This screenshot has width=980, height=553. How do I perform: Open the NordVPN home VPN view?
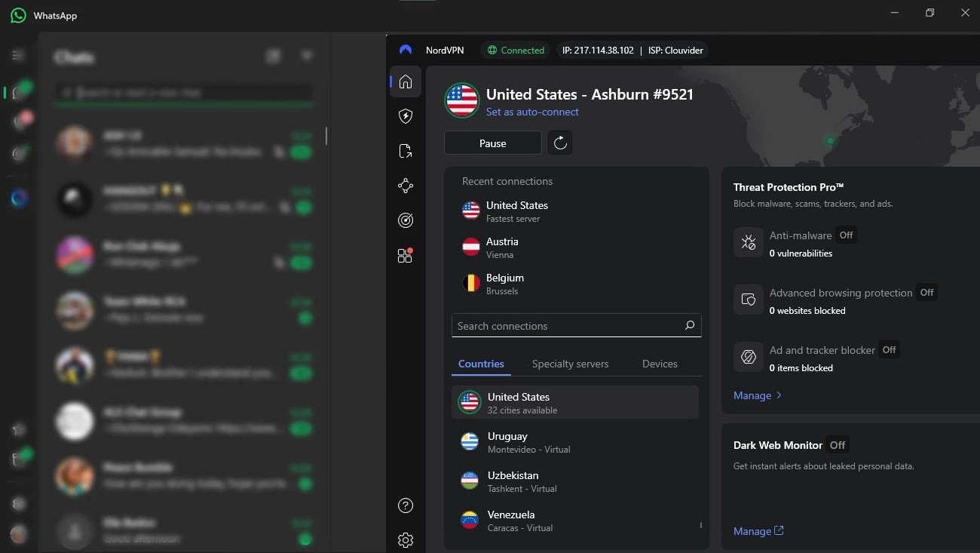point(406,81)
